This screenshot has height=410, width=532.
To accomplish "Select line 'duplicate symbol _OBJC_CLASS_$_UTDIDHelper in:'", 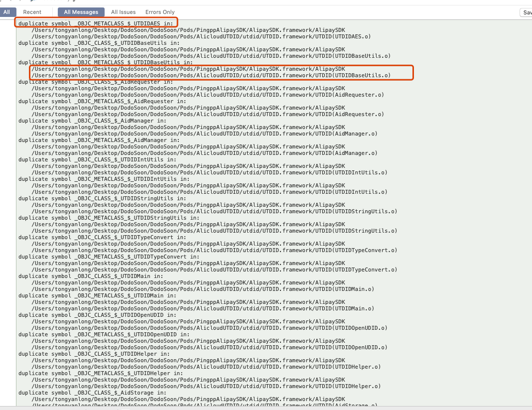I will coord(94,354).
